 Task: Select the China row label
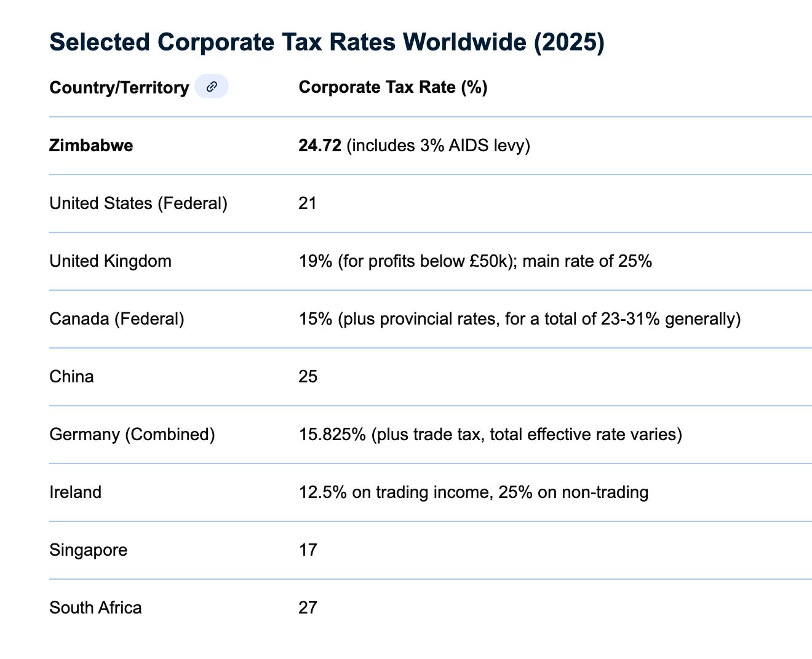click(71, 377)
